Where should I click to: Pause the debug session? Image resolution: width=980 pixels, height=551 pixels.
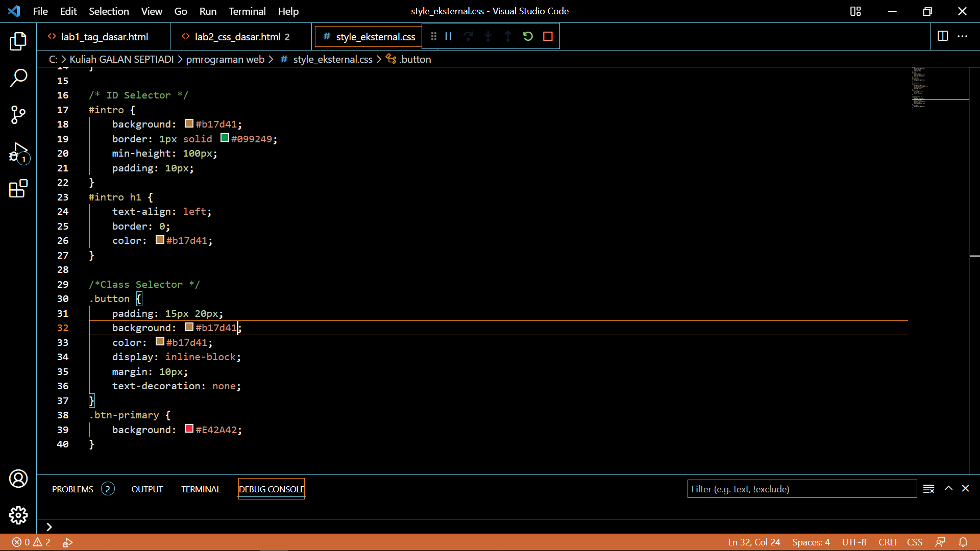pos(449,36)
